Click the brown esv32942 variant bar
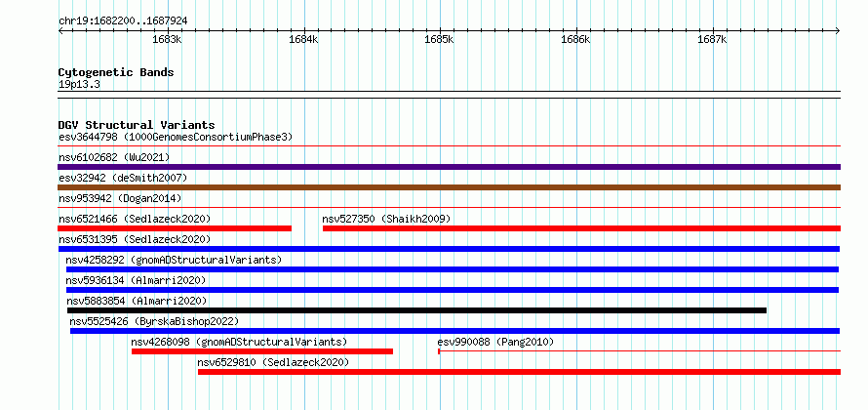 pyautogui.click(x=449, y=187)
